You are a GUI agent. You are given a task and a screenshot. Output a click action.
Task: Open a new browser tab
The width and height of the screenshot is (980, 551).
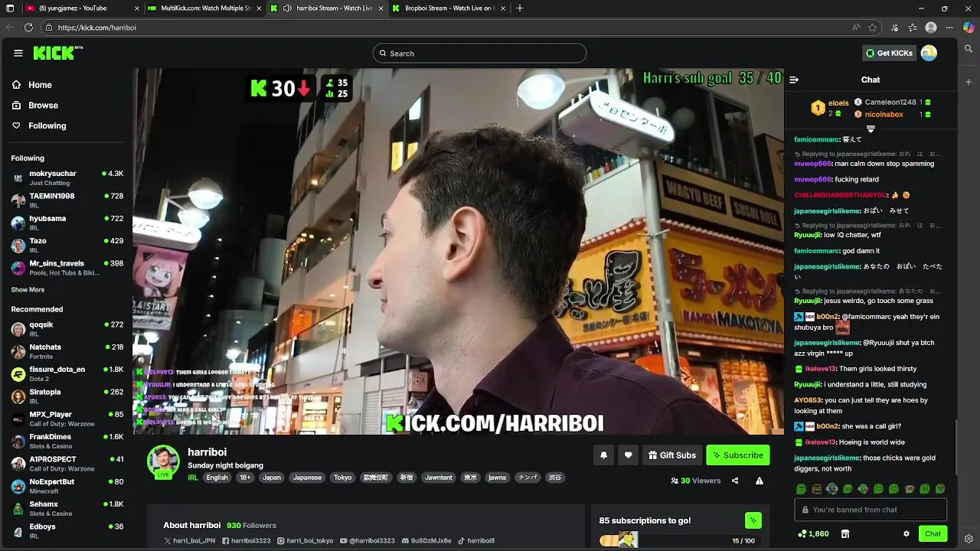click(520, 8)
